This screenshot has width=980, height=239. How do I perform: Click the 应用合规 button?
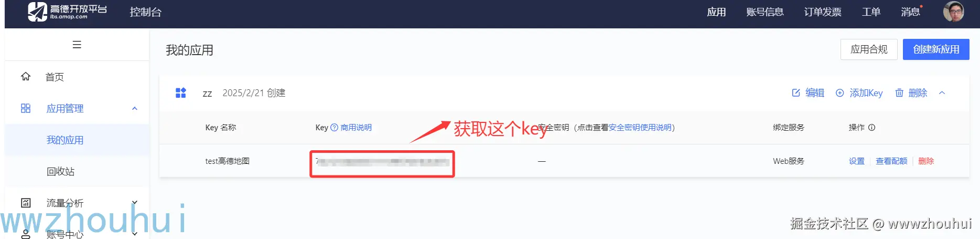(x=869, y=49)
